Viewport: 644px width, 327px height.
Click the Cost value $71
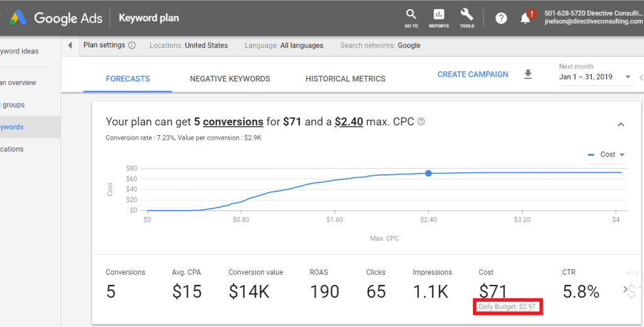click(x=493, y=291)
